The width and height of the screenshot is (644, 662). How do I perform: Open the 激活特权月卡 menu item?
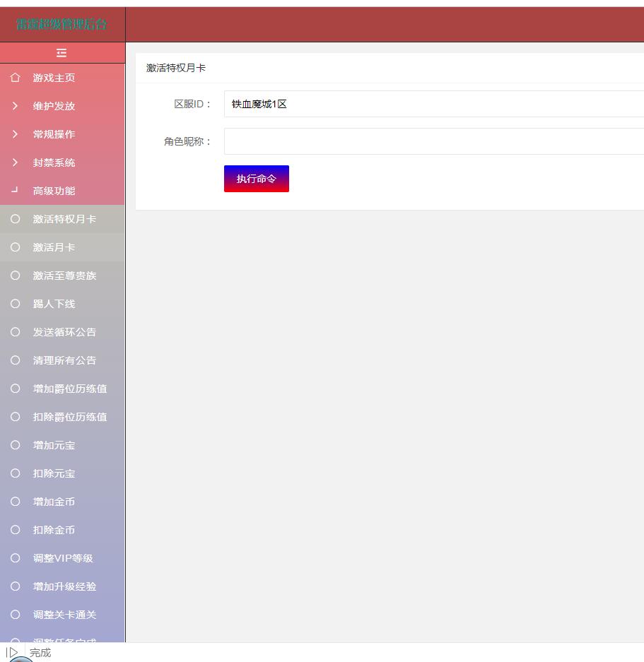click(x=64, y=219)
